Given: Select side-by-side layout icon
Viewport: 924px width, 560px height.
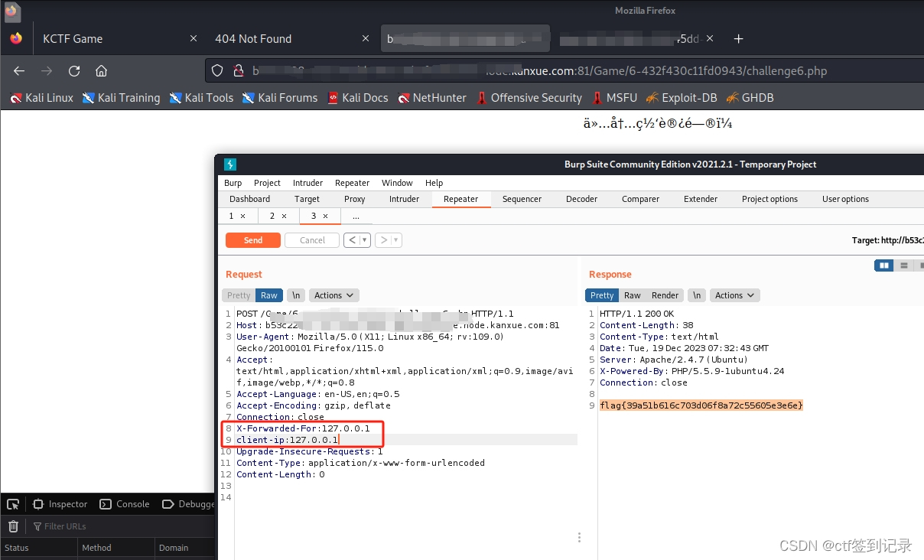Looking at the screenshot, I should [x=884, y=265].
